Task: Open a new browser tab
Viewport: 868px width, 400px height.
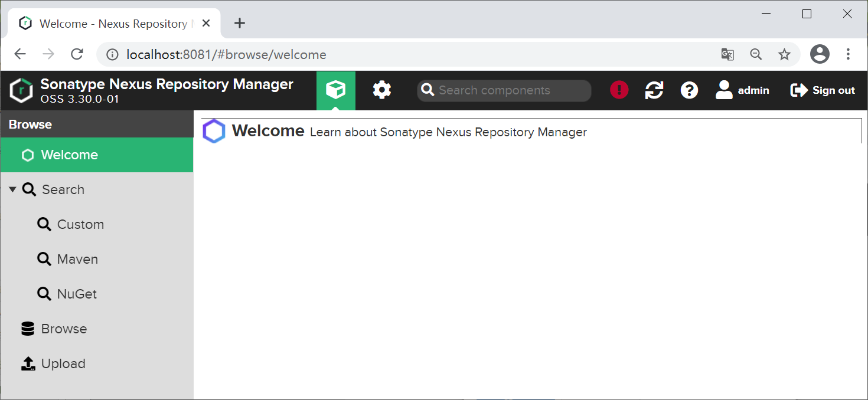Action: tap(239, 24)
